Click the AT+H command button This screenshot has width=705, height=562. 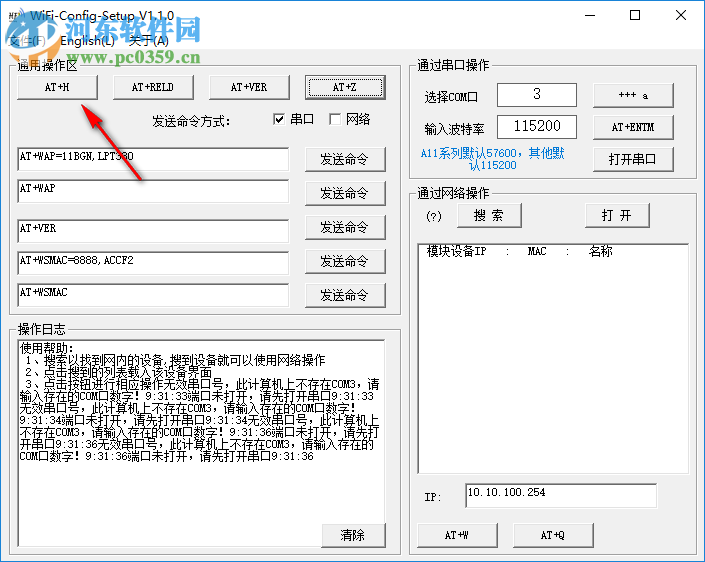click(x=57, y=87)
